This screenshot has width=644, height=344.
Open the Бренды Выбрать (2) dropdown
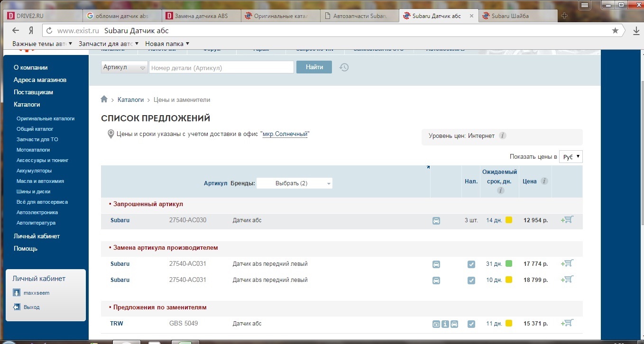(x=294, y=183)
